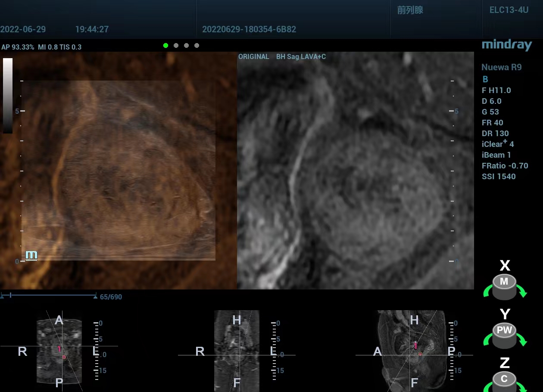Click the BH Sag LAVA+C series label
The height and width of the screenshot is (392, 543).
pos(301,57)
